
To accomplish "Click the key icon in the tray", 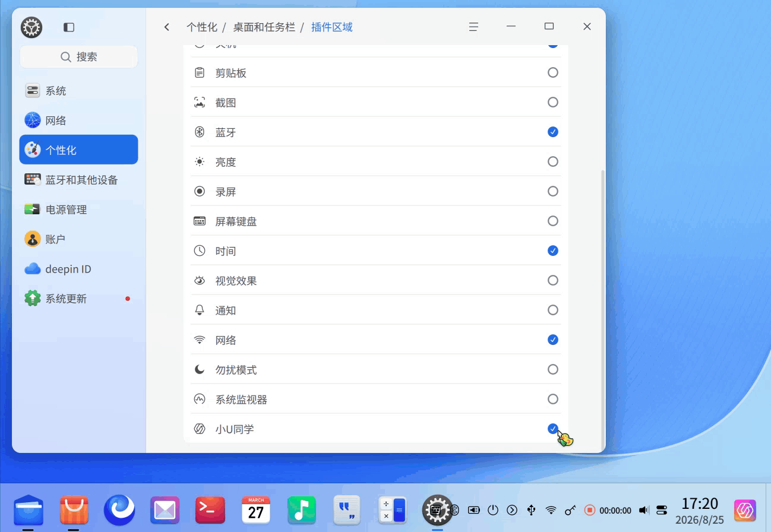I will (570, 509).
